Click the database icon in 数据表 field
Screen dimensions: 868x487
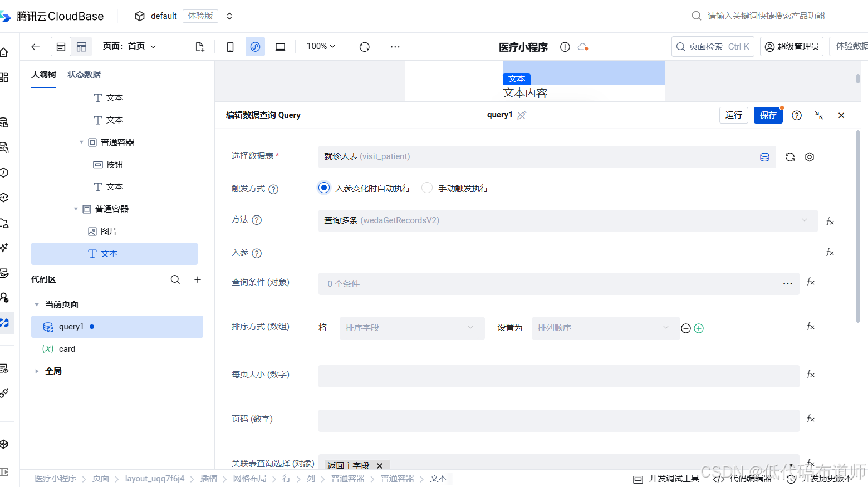(764, 157)
